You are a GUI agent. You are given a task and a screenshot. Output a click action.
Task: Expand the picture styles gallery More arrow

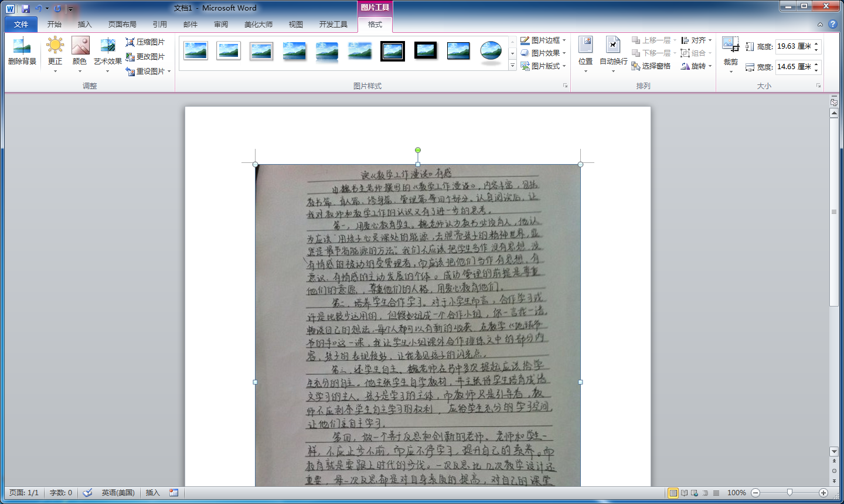point(513,66)
